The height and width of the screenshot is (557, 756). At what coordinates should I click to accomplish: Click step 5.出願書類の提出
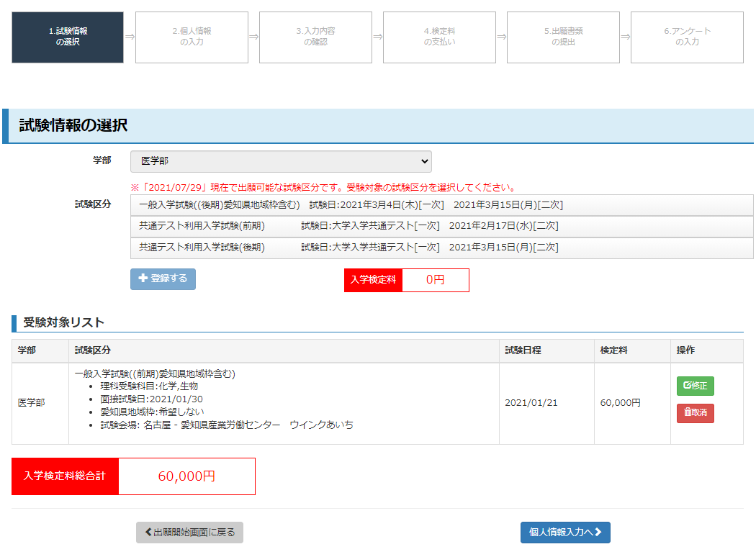point(563,37)
